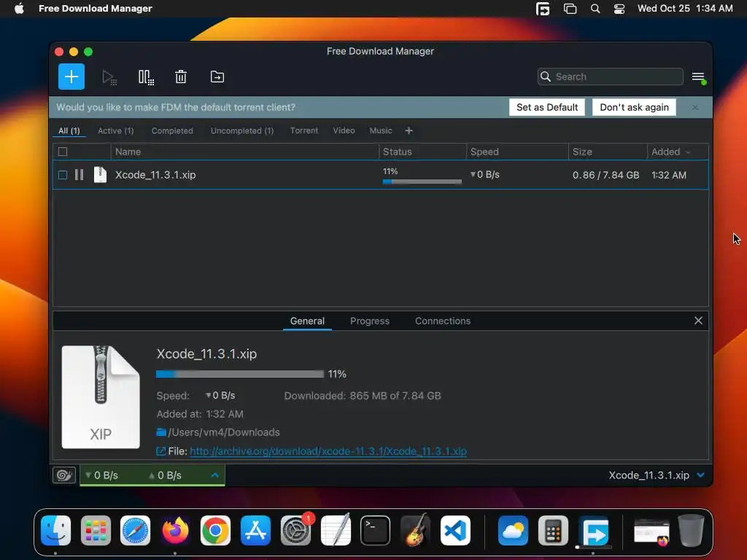
Task: Open App Store from the dock
Action: (x=256, y=531)
